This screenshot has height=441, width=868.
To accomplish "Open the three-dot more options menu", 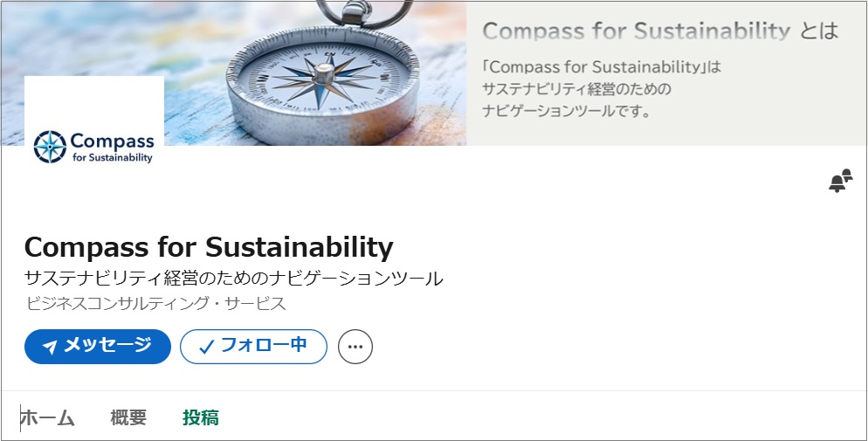I will click(355, 347).
